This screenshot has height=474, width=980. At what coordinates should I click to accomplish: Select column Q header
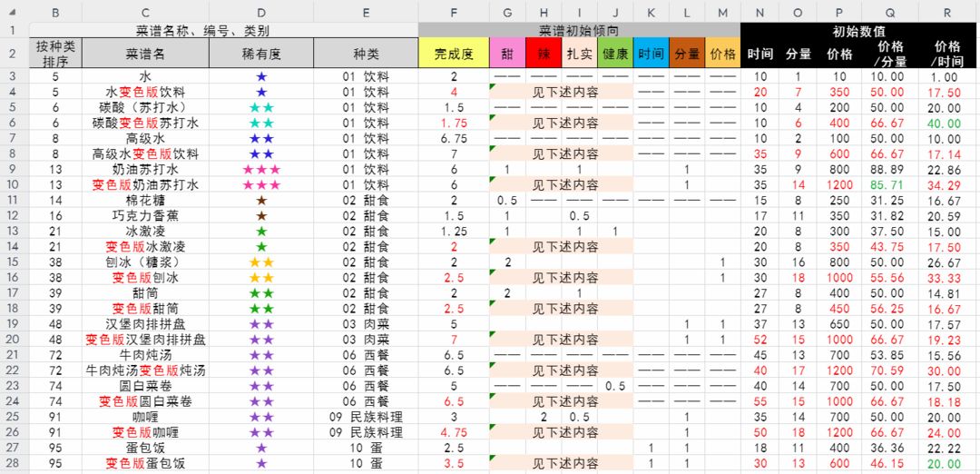tap(888, 11)
